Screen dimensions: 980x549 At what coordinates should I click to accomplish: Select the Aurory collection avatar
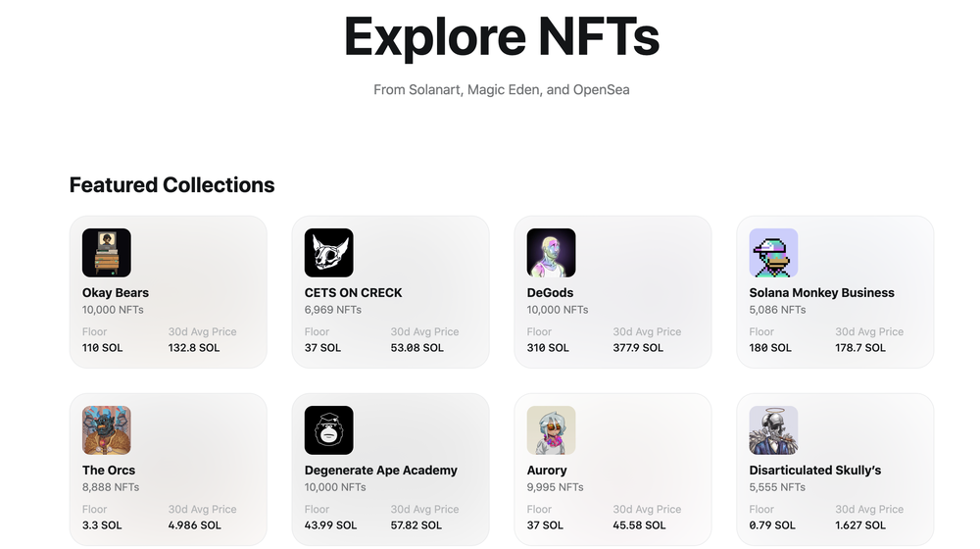552,430
